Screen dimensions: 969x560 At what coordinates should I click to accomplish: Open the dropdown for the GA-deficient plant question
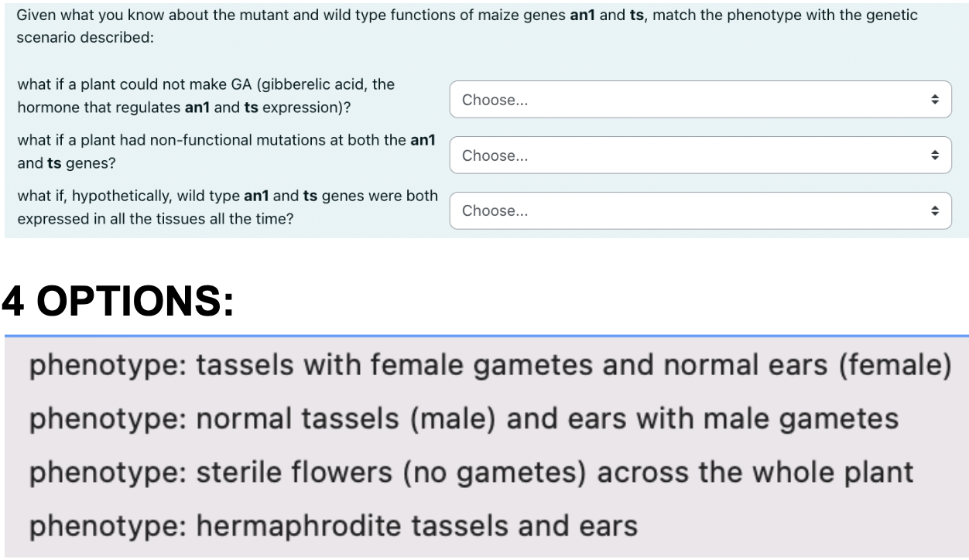pos(697,99)
